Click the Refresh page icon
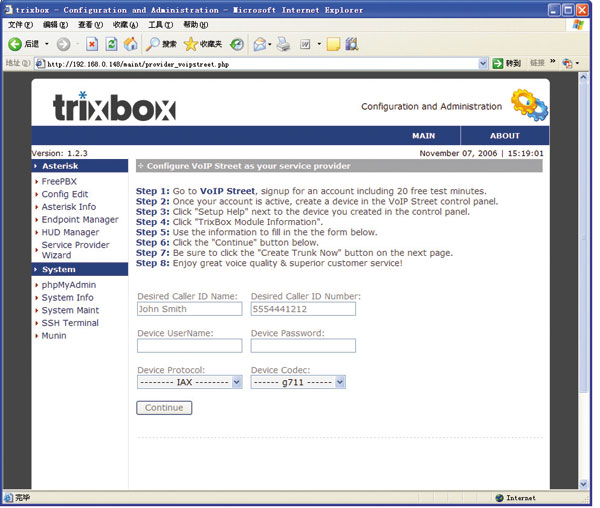The height and width of the screenshot is (508, 600). [x=111, y=44]
